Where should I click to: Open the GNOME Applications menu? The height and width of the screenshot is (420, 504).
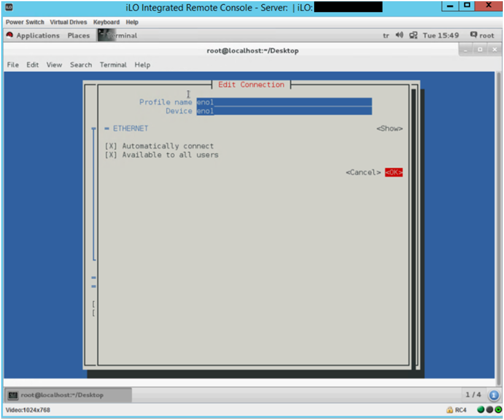(x=38, y=36)
